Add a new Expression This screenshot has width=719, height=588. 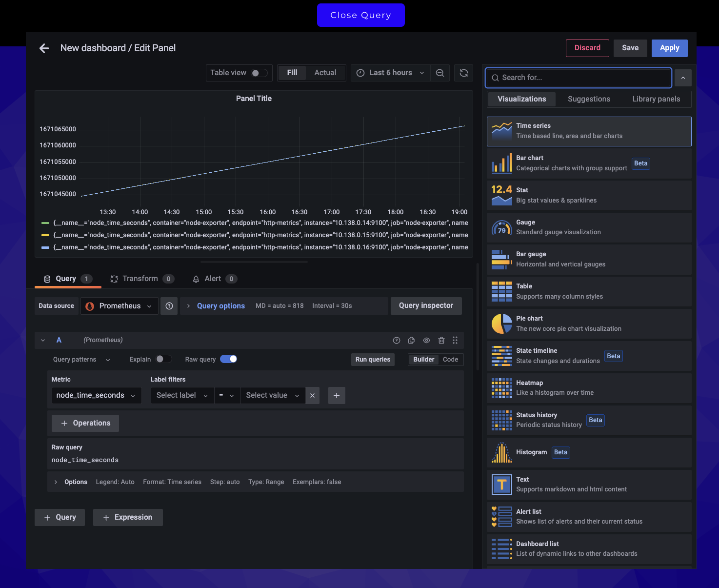(x=128, y=517)
